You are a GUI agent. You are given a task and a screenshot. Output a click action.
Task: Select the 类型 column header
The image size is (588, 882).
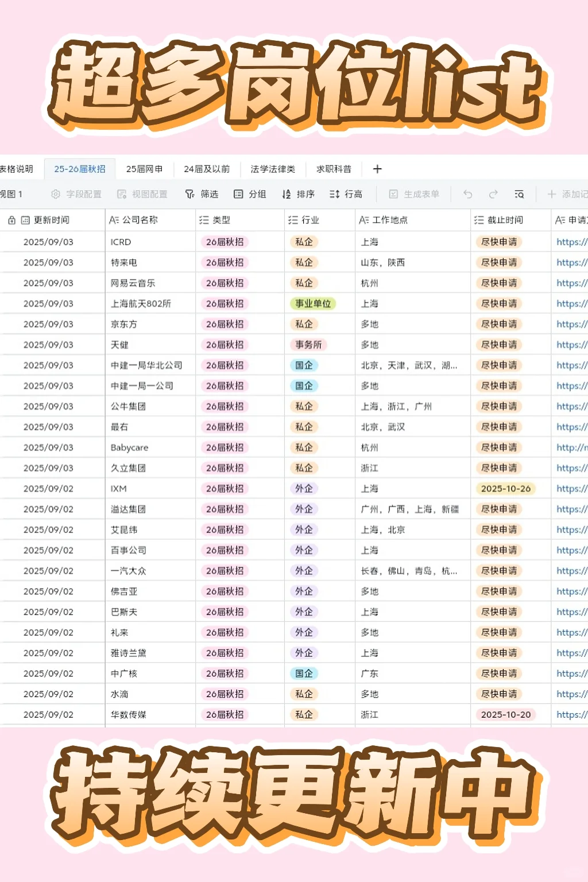tap(240, 220)
